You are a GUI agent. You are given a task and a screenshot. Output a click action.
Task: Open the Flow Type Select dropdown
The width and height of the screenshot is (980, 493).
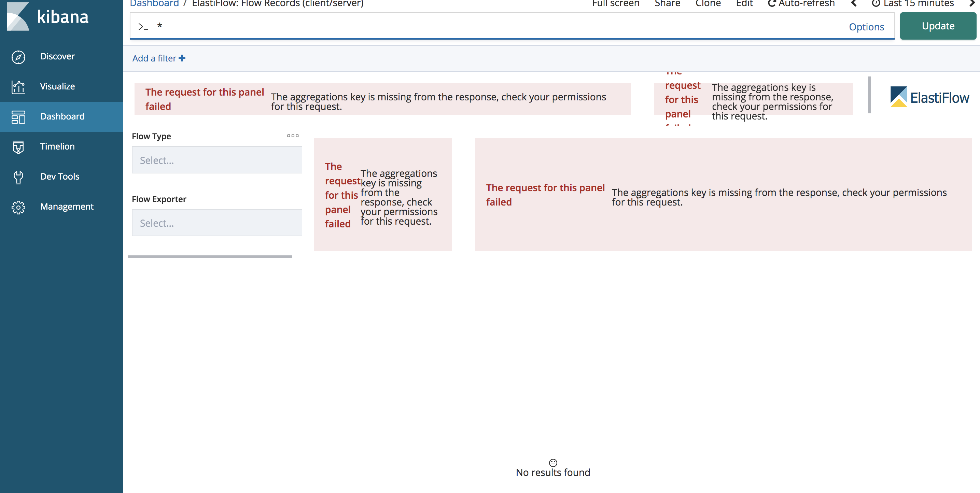216,160
